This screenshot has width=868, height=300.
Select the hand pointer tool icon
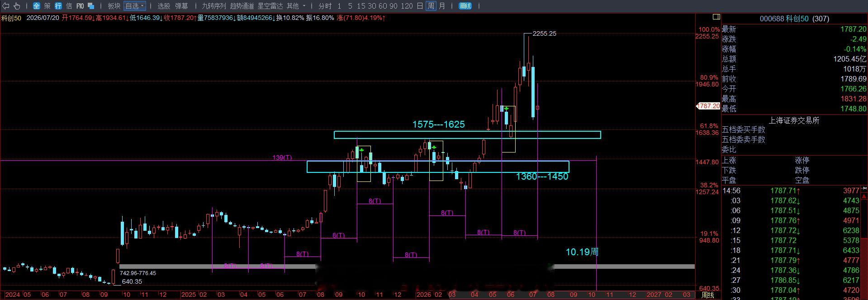click(17, 6)
